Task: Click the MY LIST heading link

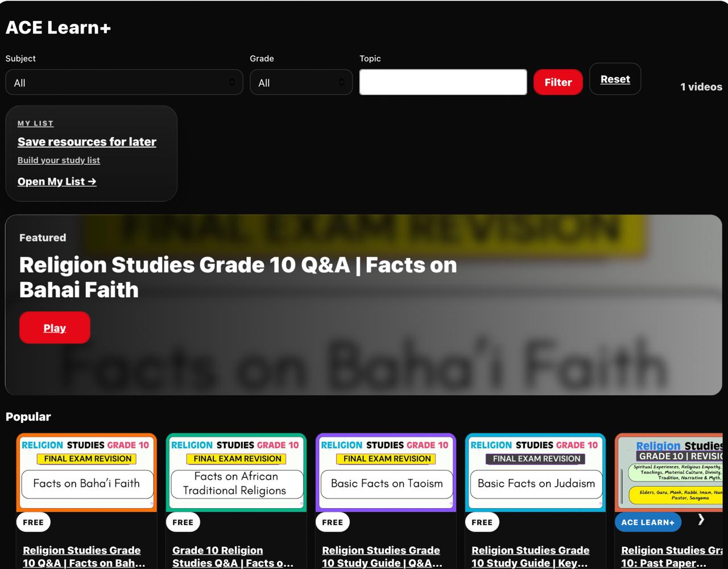Action: point(35,123)
